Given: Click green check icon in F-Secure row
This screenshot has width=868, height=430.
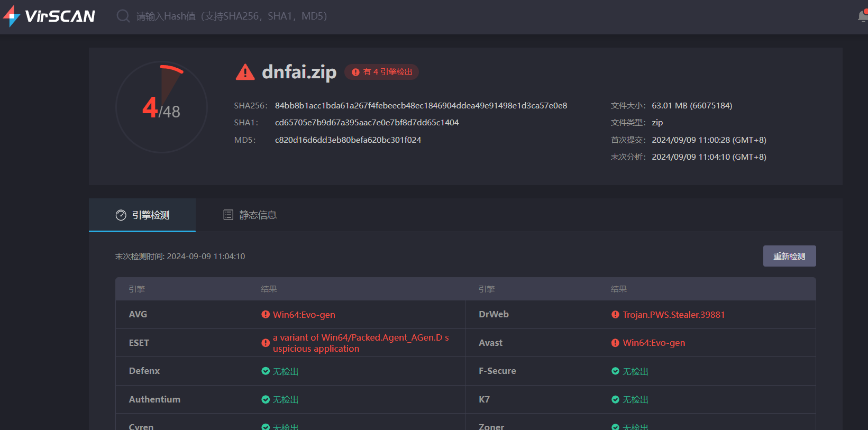Looking at the screenshot, I should [x=615, y=371].
